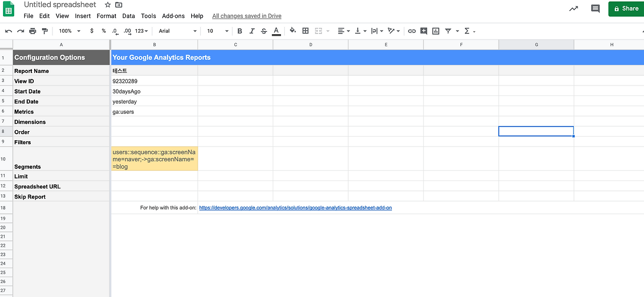Toggle strikethrough formatting
This screenshot has height=297, width=644.
point(264,31)
